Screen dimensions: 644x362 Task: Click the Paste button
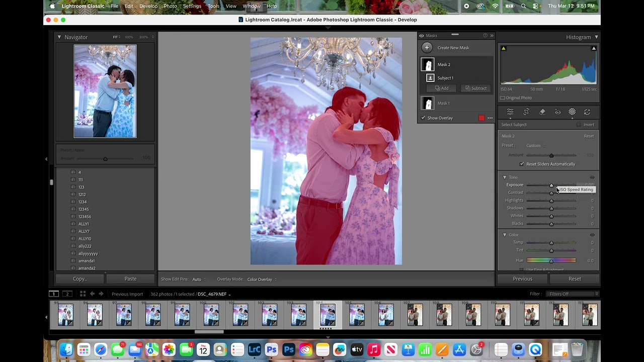point(130,279)
